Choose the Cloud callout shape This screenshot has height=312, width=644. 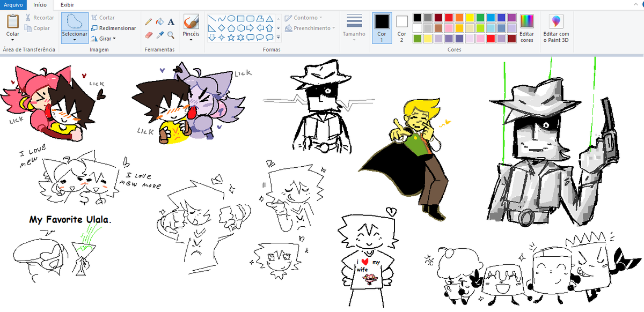point(270,38)
